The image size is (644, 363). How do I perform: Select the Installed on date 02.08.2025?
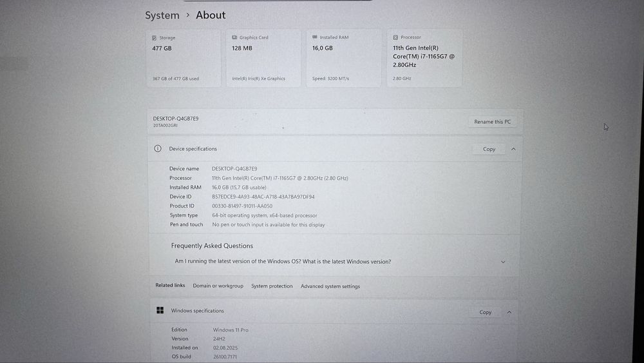[225, 348]
